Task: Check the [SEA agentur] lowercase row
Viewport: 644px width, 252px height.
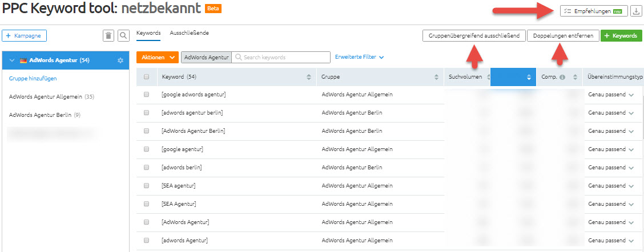Action: pyautogui.click(x=147, y=185)
